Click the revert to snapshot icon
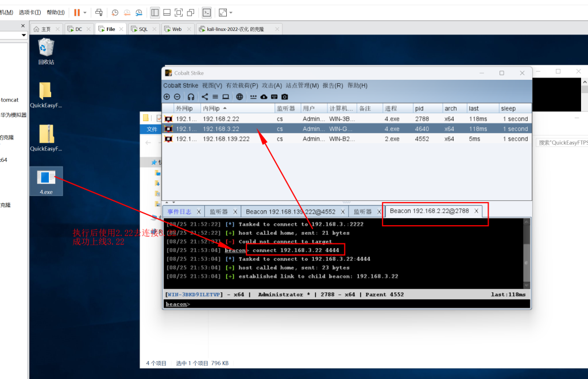Image resolution: width=588 pixels, height=379 pixels. tap(127, 13)
